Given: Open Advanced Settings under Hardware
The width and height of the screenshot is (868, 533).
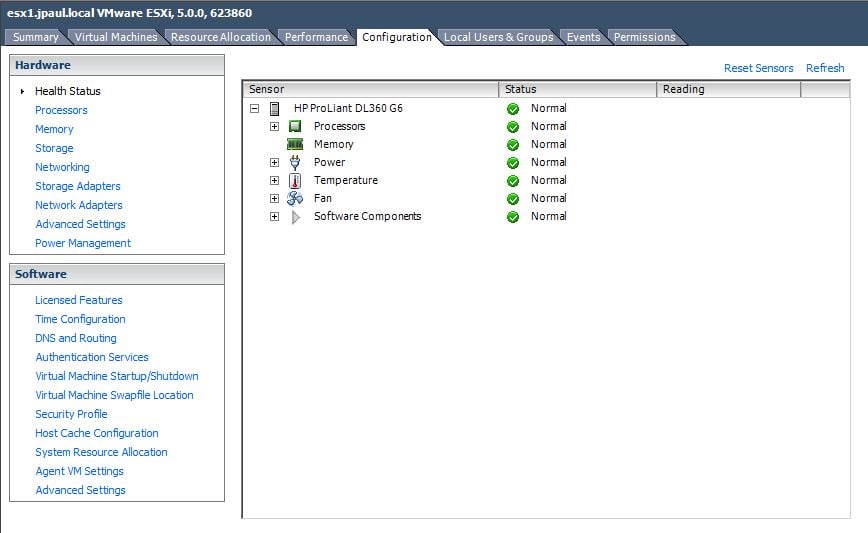Looking at the screenshot, I should coord(80,224).
